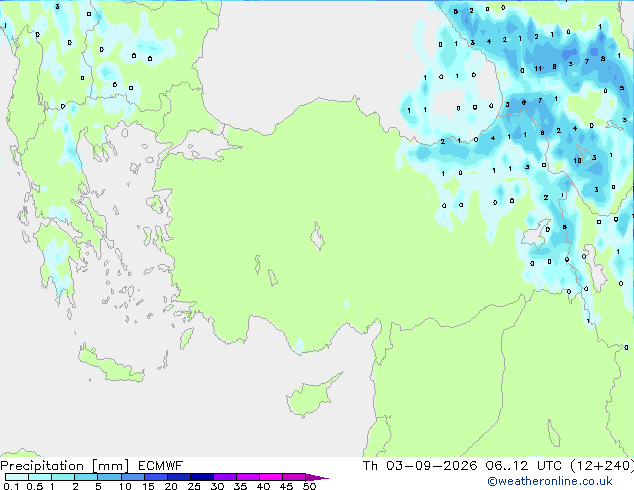634x490 pixels.
Task: Click the '0.1' legend scale label
Action: [11, 486]
